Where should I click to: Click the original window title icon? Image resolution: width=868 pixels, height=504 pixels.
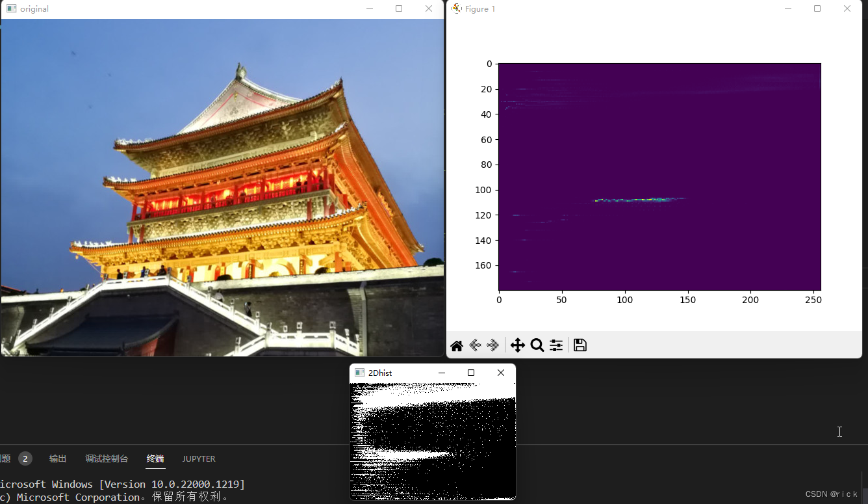point(11,8)
